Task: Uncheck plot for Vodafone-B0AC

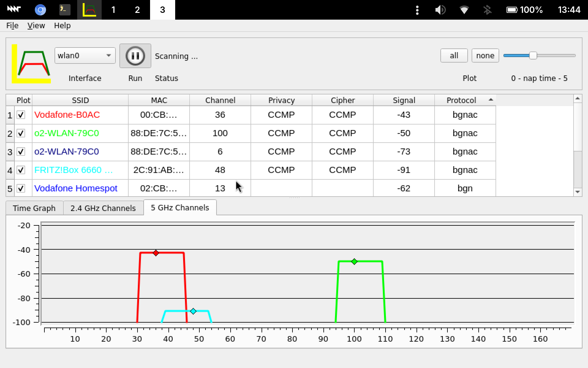Action: [21, 115]
